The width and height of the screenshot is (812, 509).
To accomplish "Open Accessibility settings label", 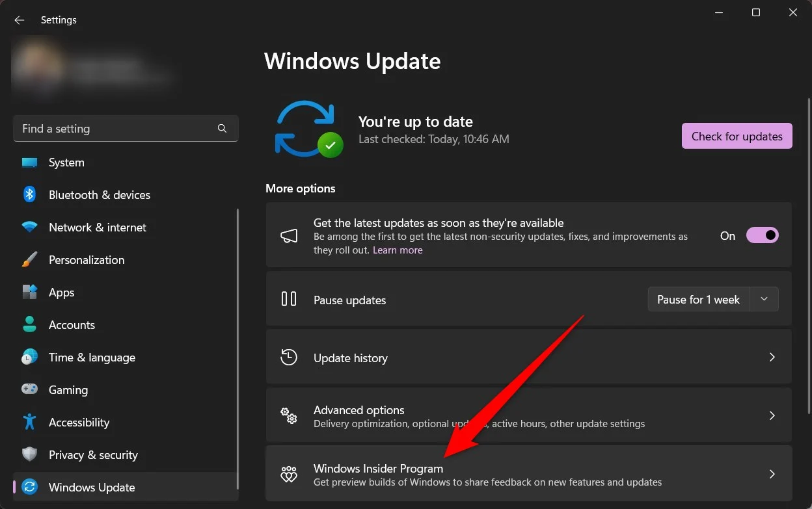I will 79,423.
